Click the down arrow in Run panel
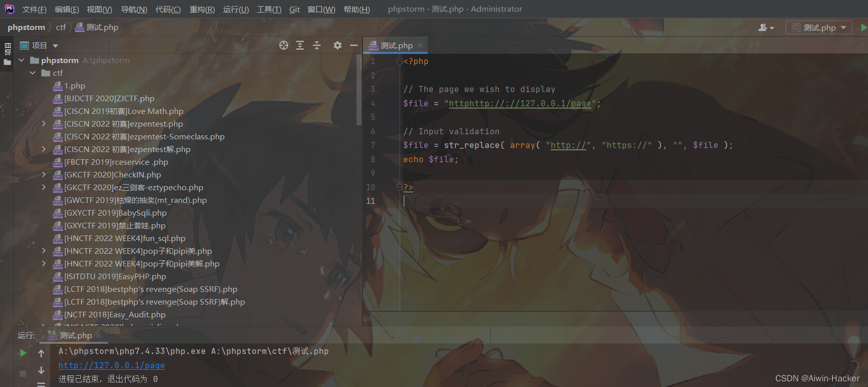Screen dimensions: 868x387 [41, 370]
